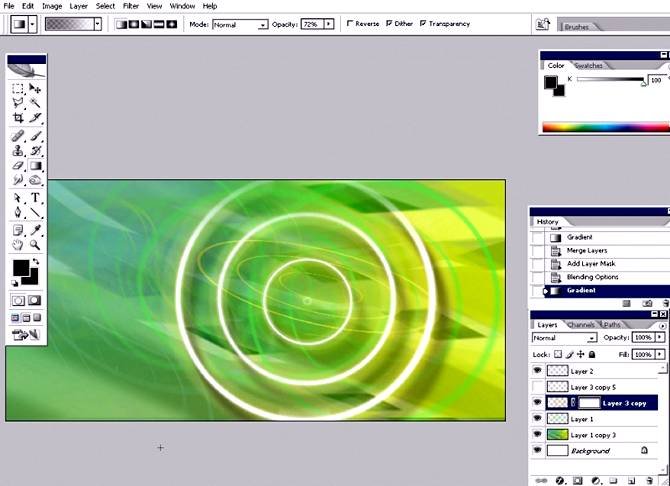Select the Zoom magnifier tool

(x=35, y=245)
